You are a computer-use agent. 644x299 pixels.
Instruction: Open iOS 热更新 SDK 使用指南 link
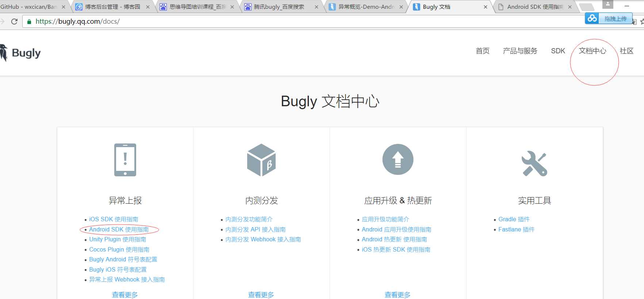tap(396, 250)
